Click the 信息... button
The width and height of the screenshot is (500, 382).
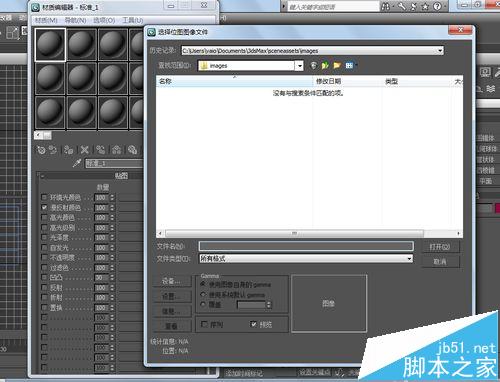click(x=172, y=311)
